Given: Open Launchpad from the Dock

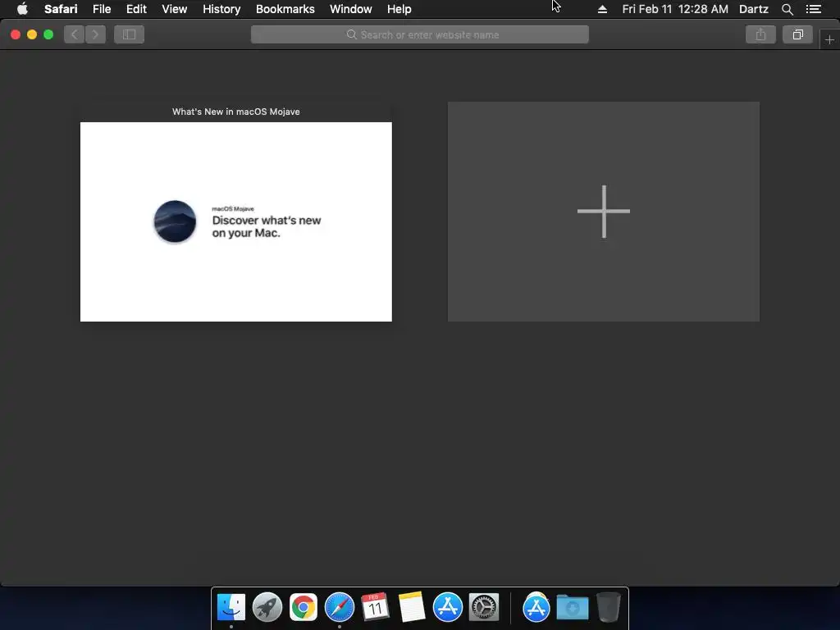Looking at the screenshot, I should pyautogui.click(x=267, y=607).
